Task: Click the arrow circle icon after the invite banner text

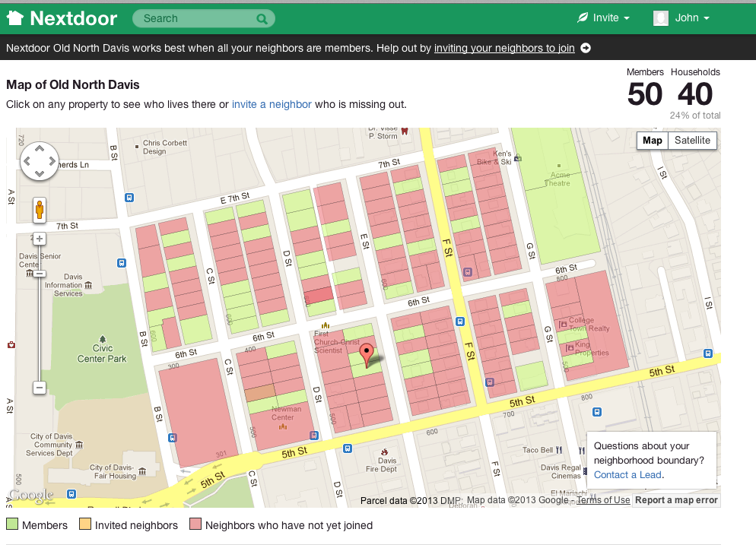Action: (x=586, y=48)
